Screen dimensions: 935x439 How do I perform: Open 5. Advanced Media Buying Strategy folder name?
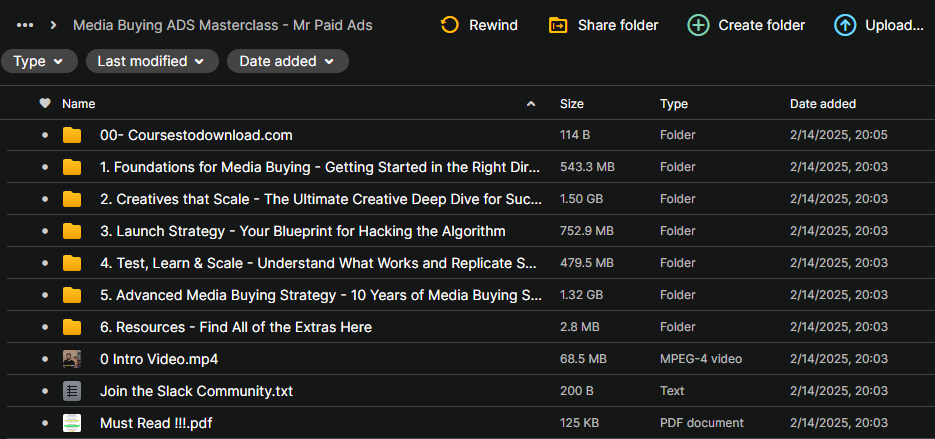pos(321,295)
